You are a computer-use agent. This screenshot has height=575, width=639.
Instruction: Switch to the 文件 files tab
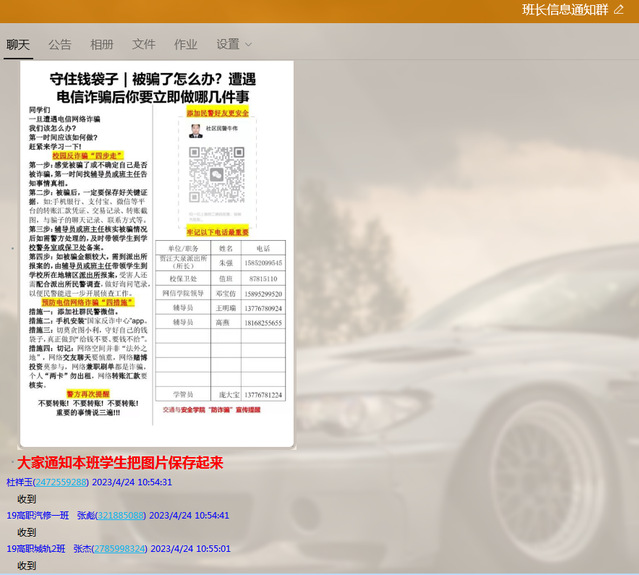click(x=144, y=44)
